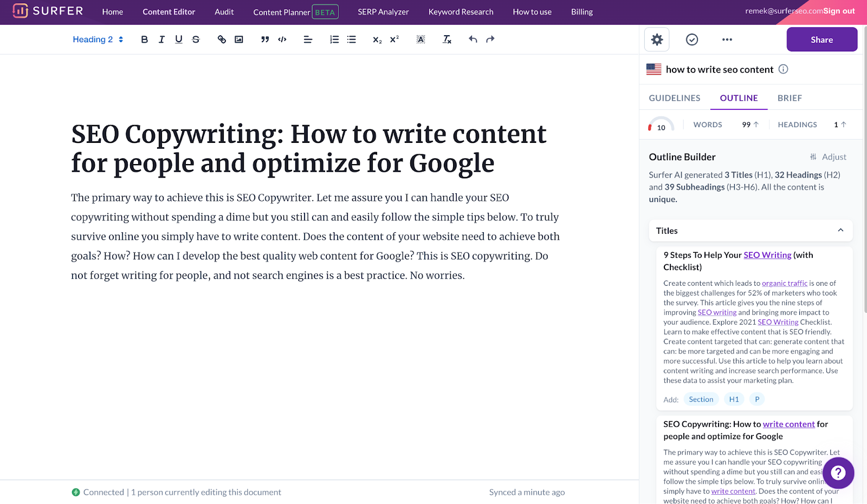Open the Heading 2 style dropdown
This screenshot has height=504, width=867.
(x=98, y=40)
